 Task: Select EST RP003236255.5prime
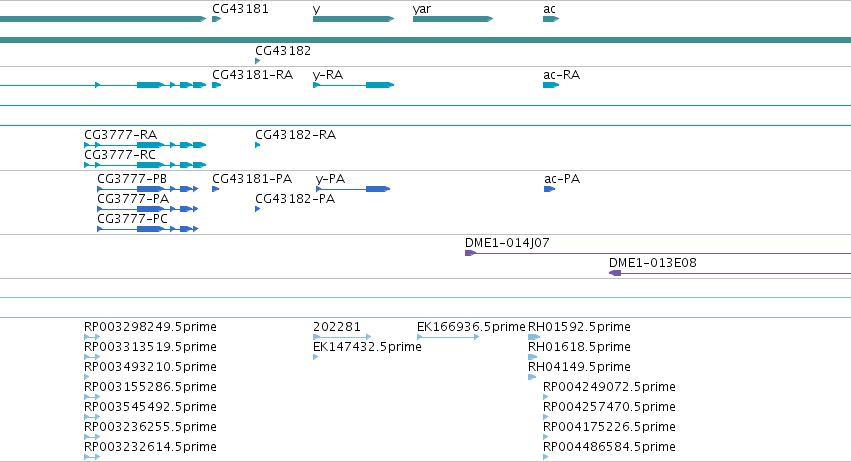pos(150,427)
